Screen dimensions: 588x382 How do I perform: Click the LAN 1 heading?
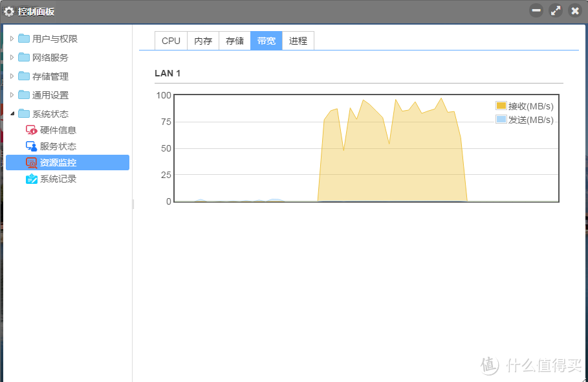(168, 73)
